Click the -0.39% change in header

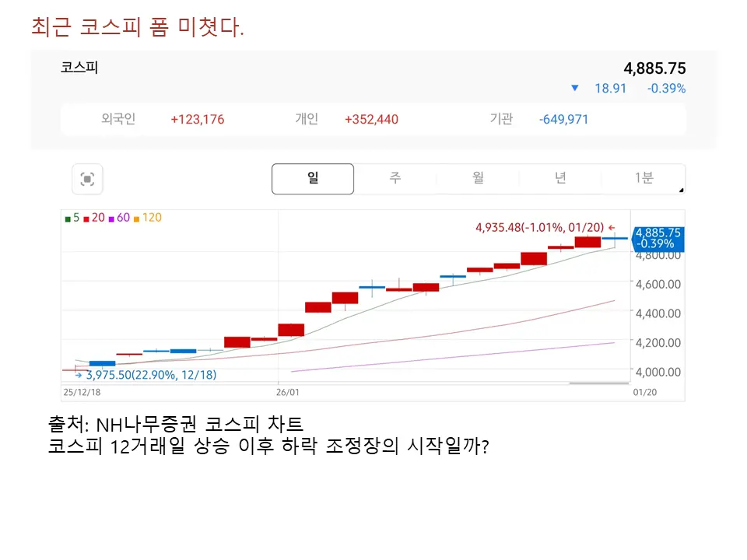point(666,89)
